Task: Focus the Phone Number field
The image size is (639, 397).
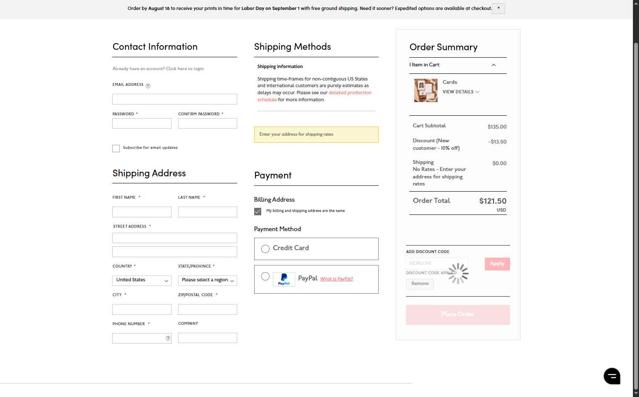Action: 142,338
